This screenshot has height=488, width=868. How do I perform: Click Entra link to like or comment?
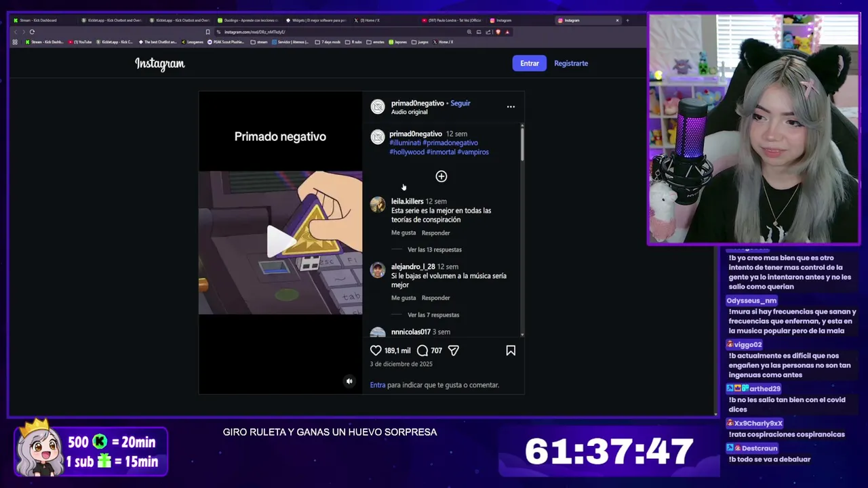(x=378, y=385)
